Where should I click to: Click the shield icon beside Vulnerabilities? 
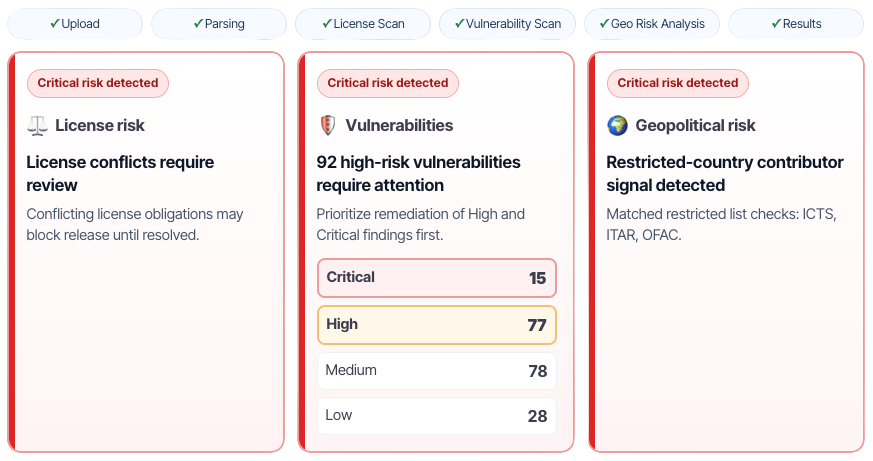point(327,126)
